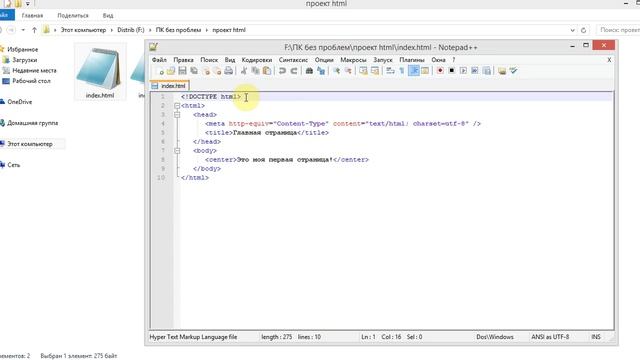Open the Опции menu
This screenshot has width=640, height=360.
click(x=324, y=60)
